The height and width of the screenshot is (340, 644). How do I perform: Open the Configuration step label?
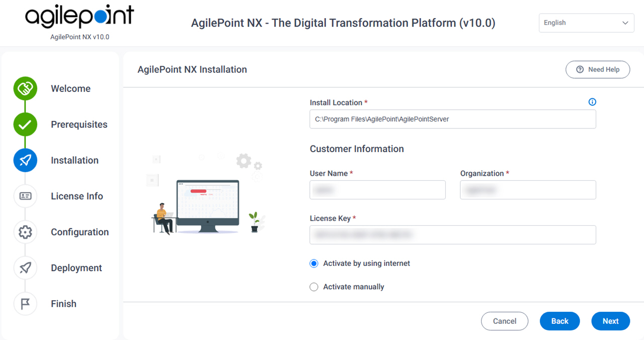80,232
